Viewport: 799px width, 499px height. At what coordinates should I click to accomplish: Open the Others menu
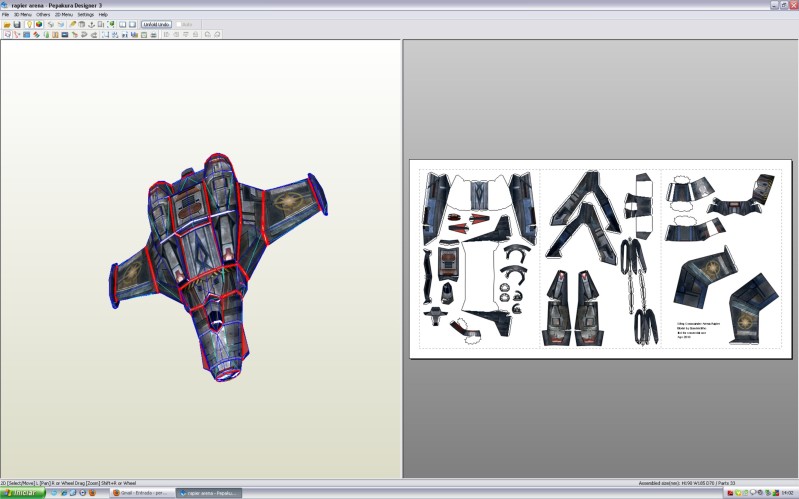(43, 15)
